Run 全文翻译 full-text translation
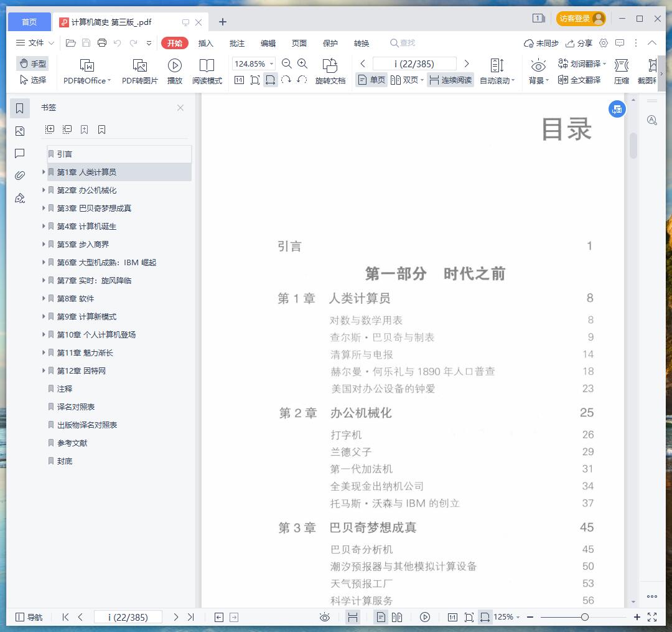The image size is (672, 632). pos(579,80)
